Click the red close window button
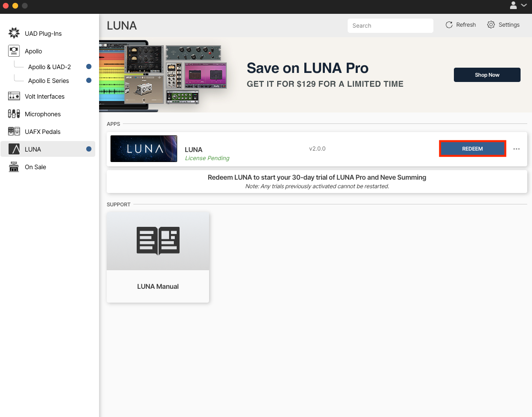Screen dimensions: 532x417 click(6, 6)
